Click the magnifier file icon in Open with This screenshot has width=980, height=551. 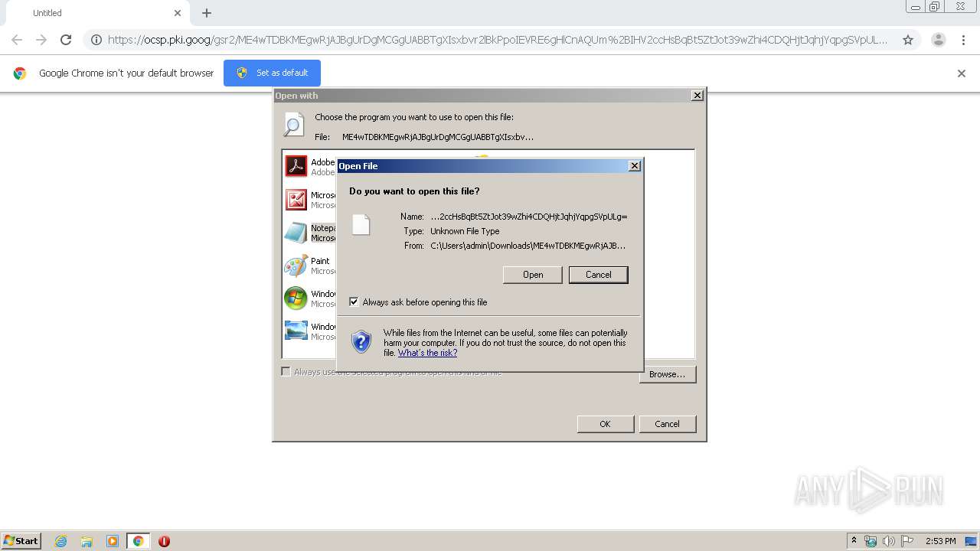point(294,125)
